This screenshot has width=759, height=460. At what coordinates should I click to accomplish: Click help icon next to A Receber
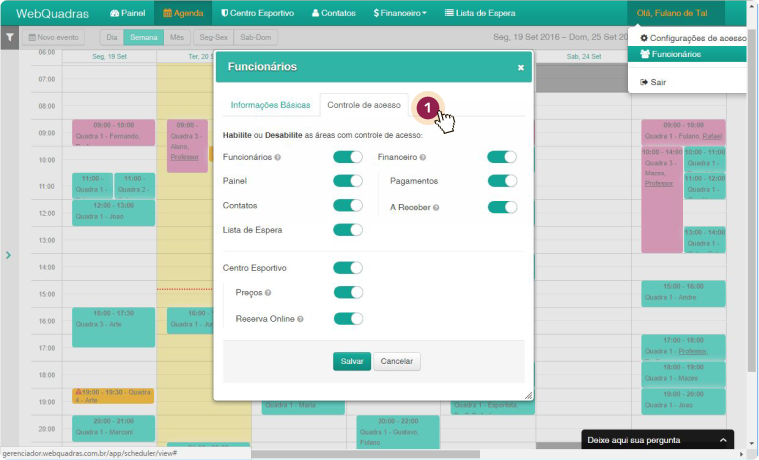click(436, 208)
